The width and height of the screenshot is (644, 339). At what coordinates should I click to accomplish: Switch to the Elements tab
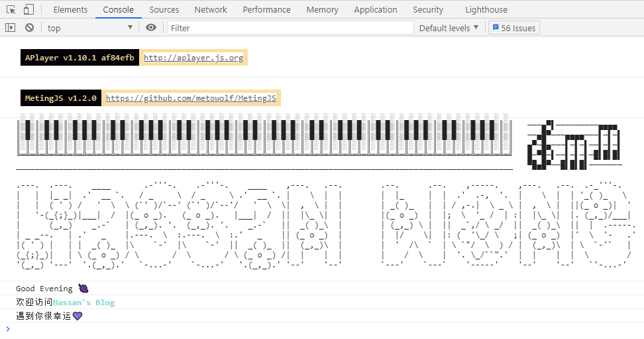point(70,9)
